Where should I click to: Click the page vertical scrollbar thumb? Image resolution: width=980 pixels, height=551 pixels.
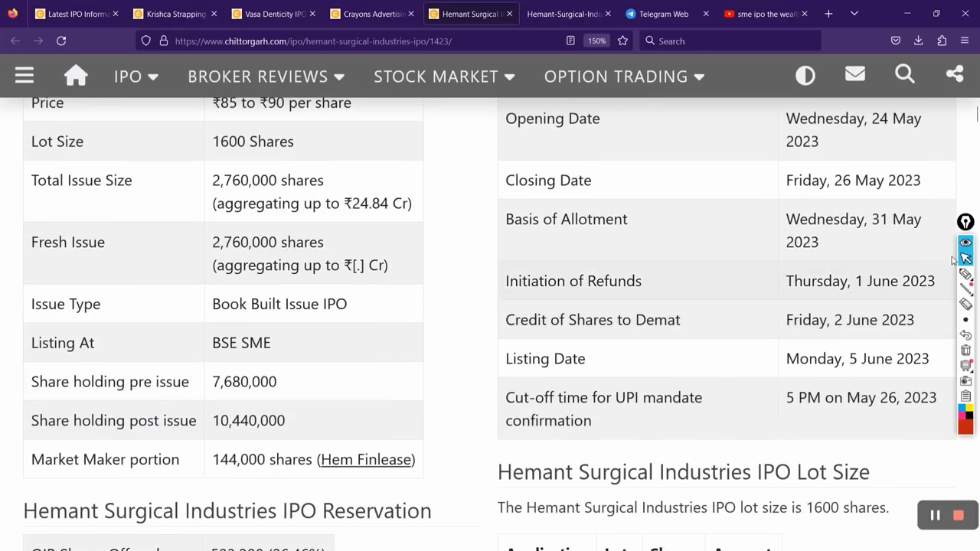tap(976, 115)
